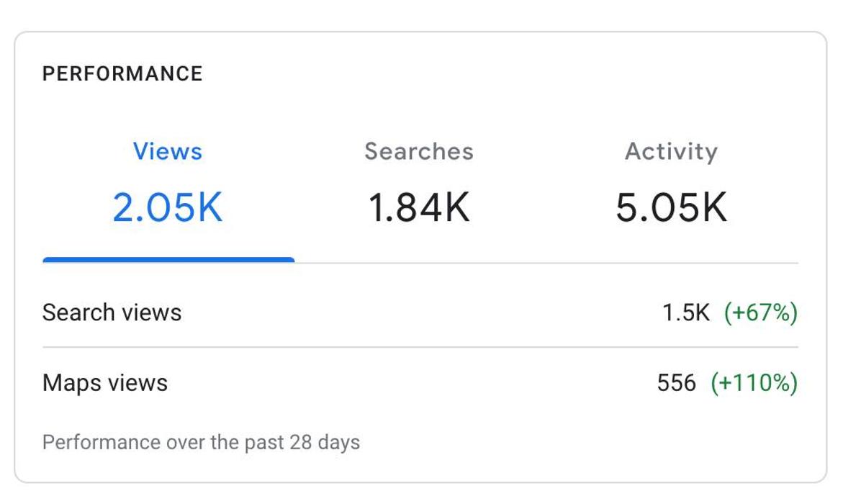Viewport: 843px width, 504px height.
Task: Click the Performance over the past 28 days note
Action: click(201, 441)
